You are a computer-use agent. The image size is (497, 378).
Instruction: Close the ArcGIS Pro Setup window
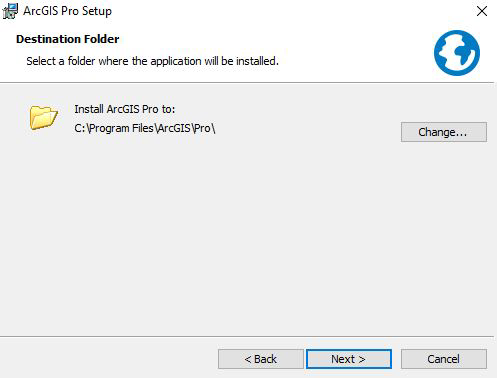click(x=482, y=11)
